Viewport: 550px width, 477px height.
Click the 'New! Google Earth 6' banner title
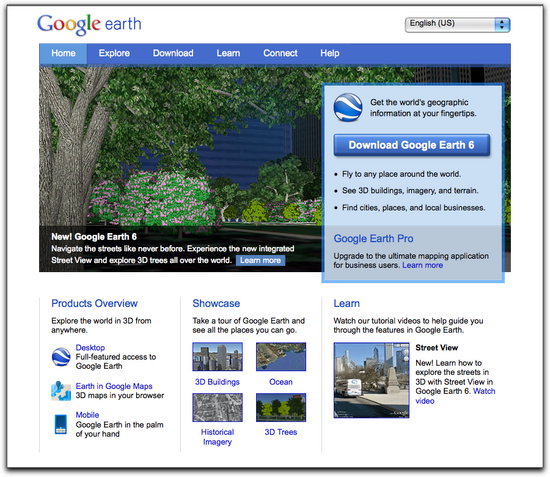pyautogui.click(x=94, y=237)
